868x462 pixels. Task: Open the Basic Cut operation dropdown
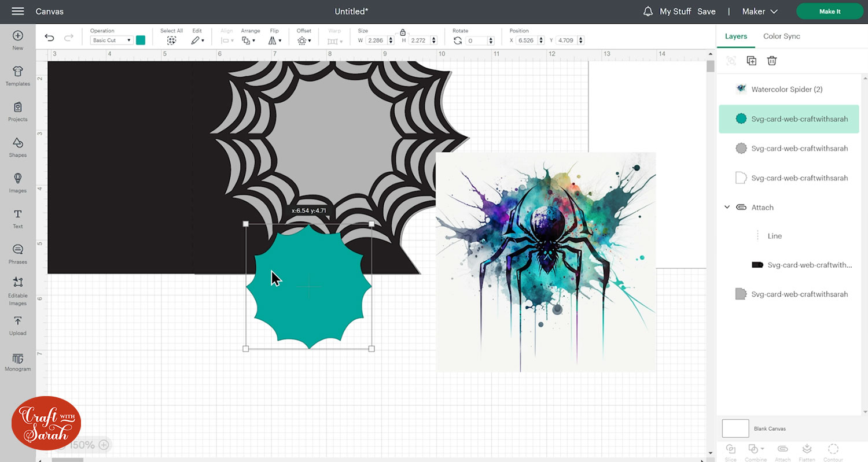coord(111,40)
